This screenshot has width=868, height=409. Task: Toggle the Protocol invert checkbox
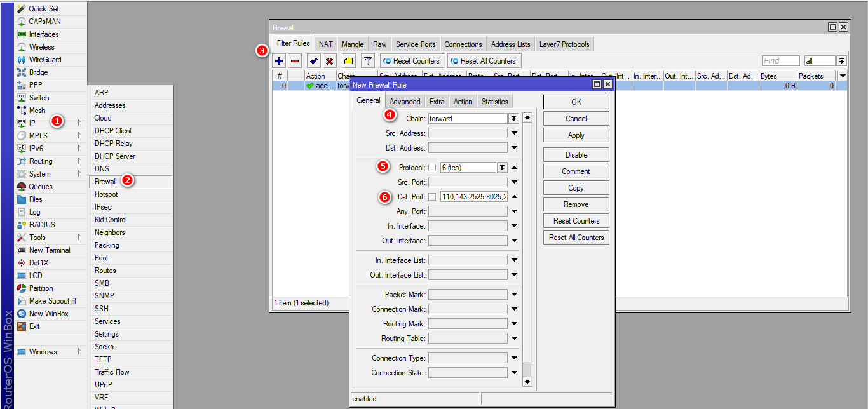click(432, 168)
